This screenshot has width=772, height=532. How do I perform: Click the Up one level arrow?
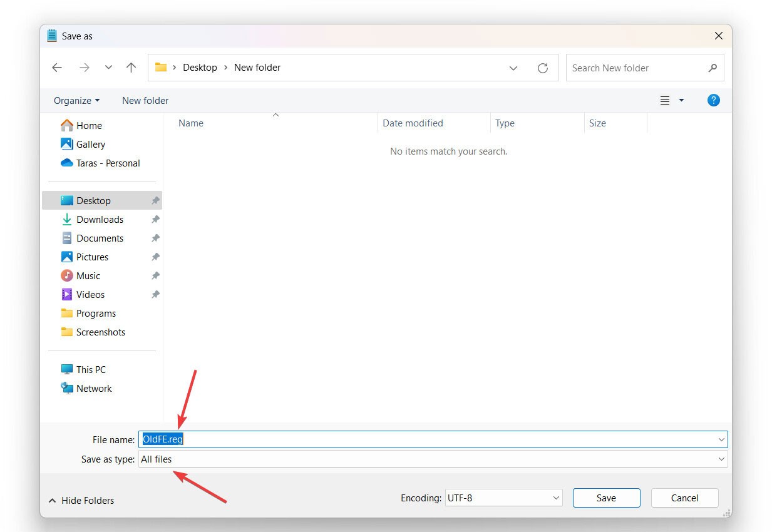point(131,68)
